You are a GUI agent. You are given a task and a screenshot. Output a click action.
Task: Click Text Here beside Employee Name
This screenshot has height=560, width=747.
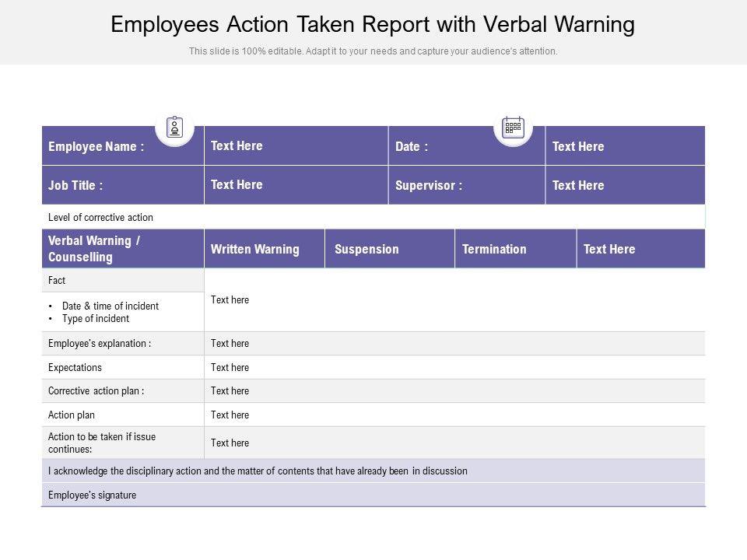tap(237, 146)
